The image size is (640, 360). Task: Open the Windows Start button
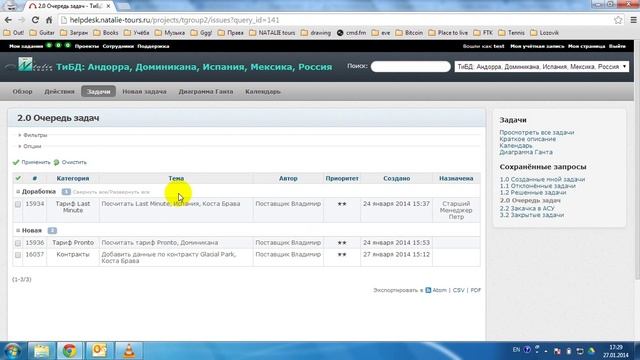(x=12, y=351)
